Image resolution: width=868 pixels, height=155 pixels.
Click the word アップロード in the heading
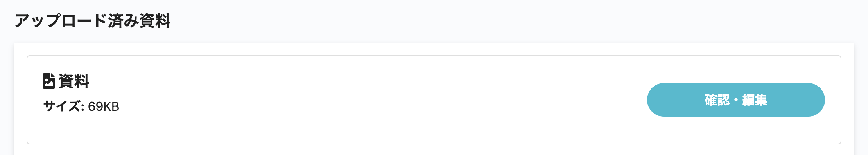click(x=61, y=21)
